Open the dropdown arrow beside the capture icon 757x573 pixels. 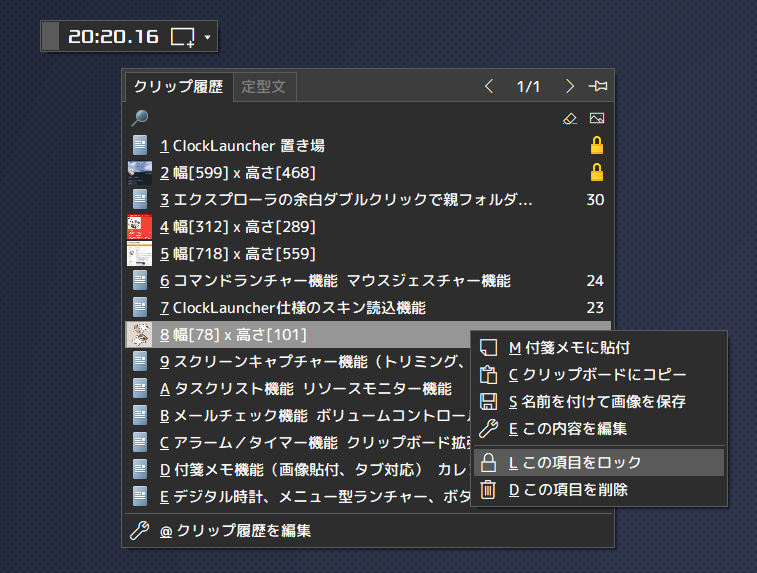click(x=208, y=37)
